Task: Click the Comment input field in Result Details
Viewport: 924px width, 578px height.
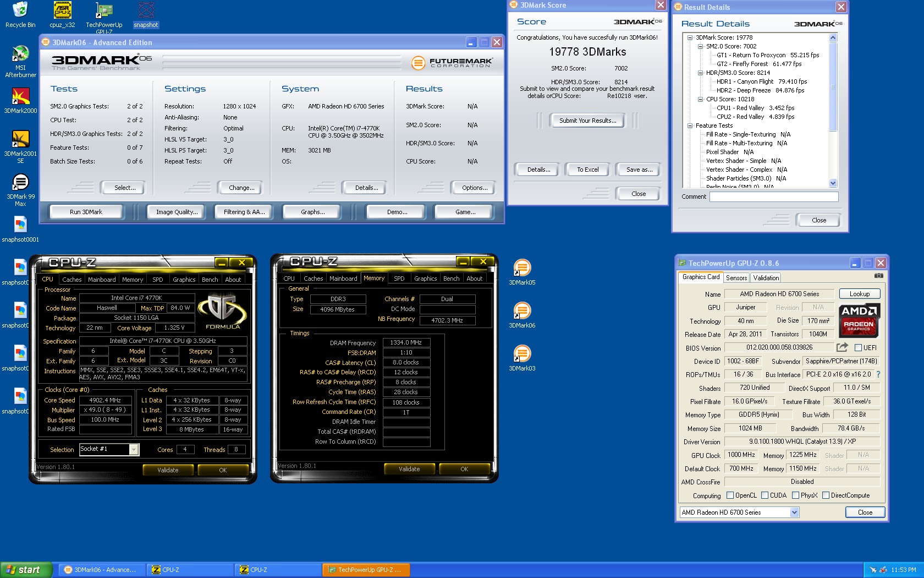Action: point(774,197)
